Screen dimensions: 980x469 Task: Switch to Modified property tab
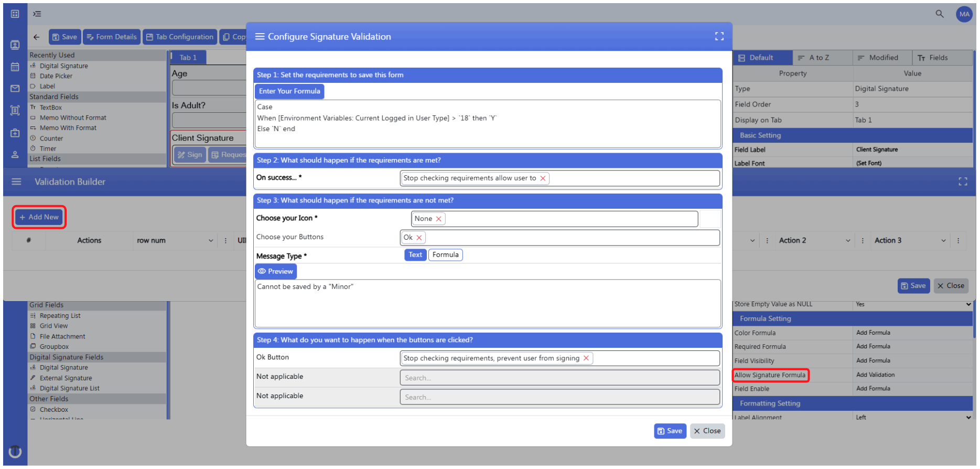click(x=884, y=58)
